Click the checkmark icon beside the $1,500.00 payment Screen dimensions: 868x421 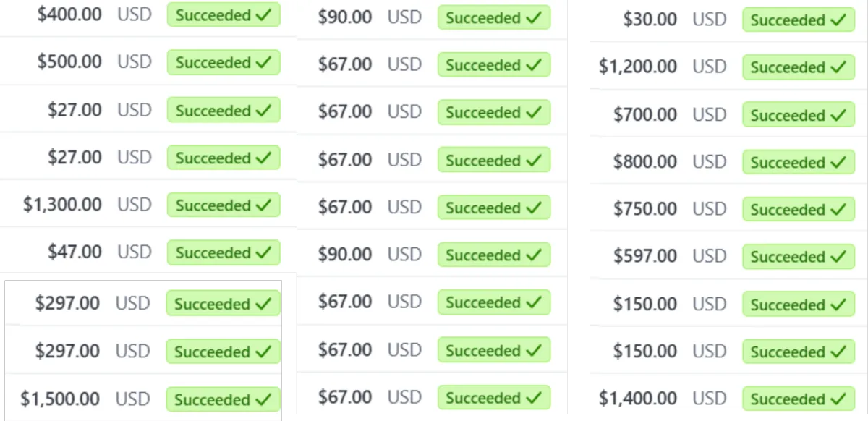pos(263,399)
